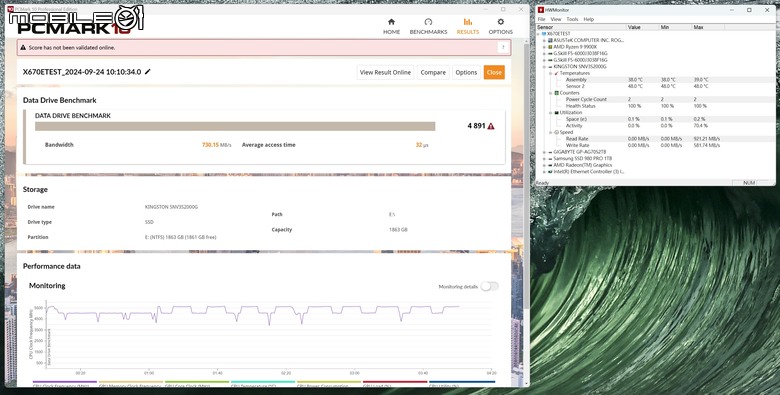
Task: Expand the Samsung SSD 980 PRO 1TB node
Action: [x=544, y=158]
